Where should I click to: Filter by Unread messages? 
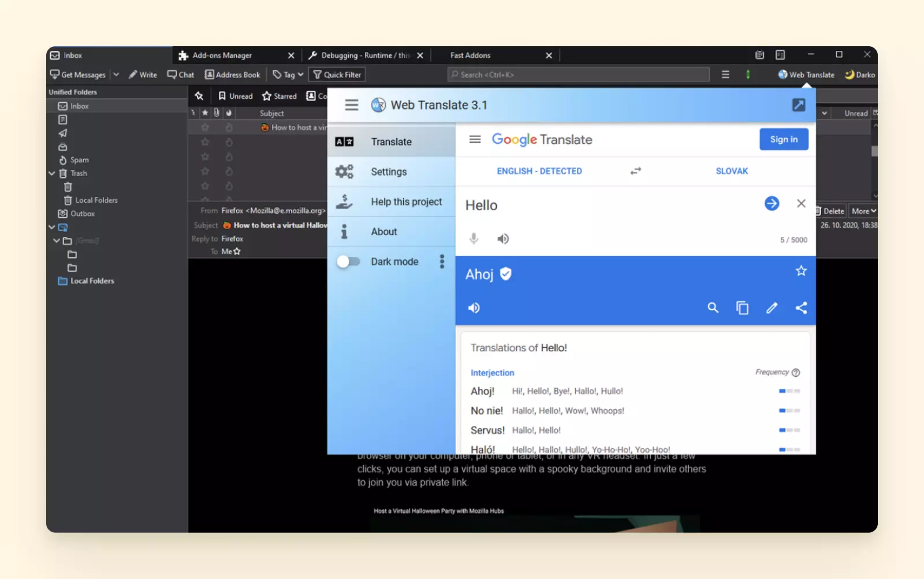(x=236, y=96)
